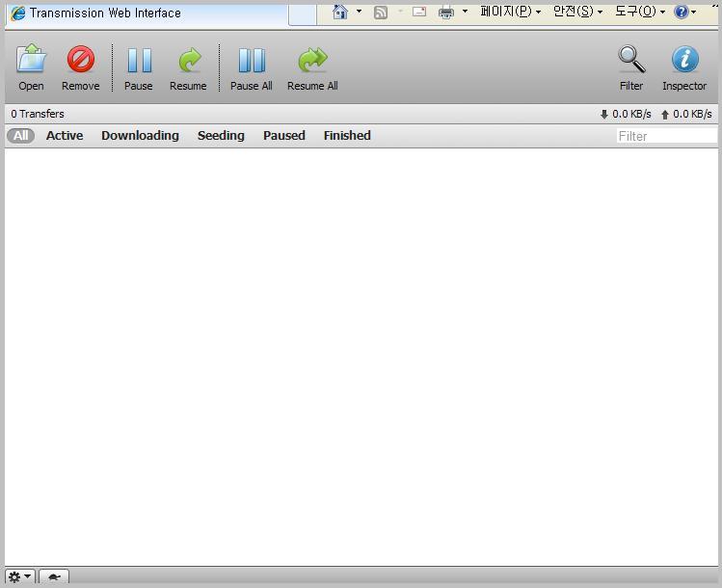Click the Resume All icon
The image size is (722, 588).
click(x=312, y=60)
